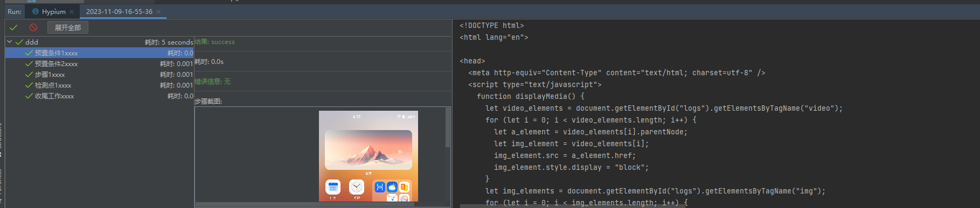The image size is (980, 208).
Task: Select the 检测点1xxxx step
Action: pos(99,85)
